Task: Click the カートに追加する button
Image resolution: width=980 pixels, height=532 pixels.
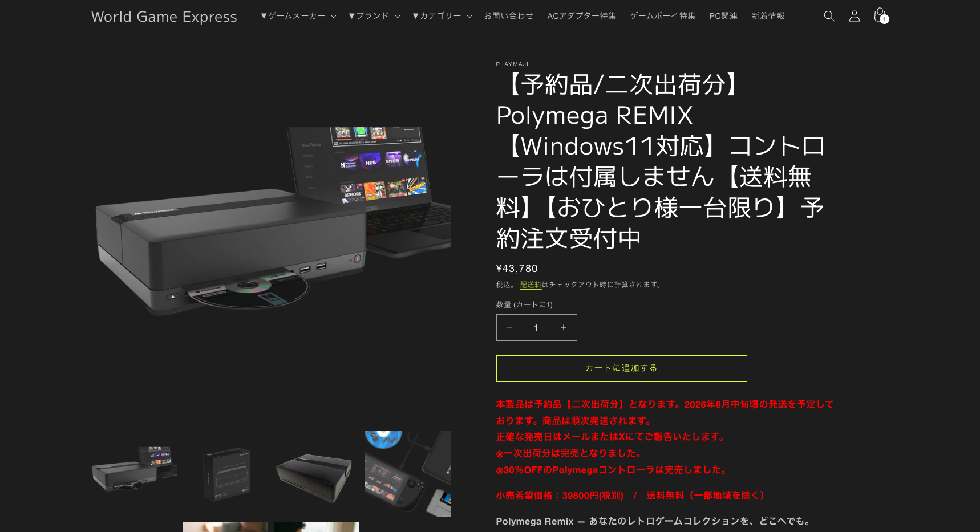Action: 621,368
